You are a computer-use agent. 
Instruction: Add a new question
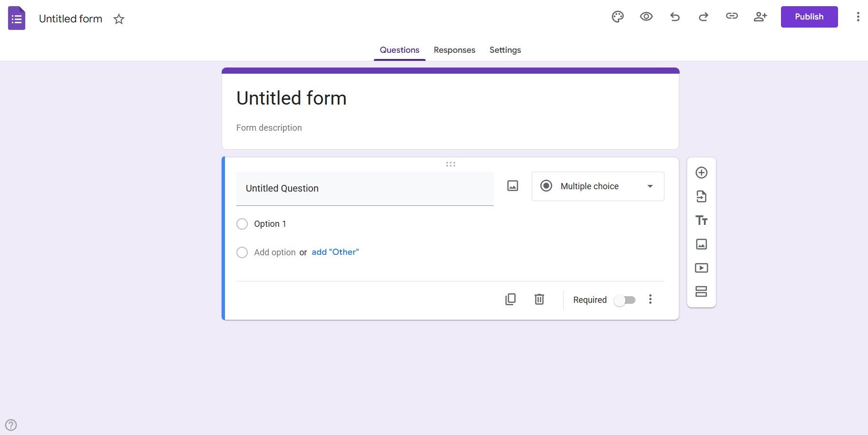[701, 173]
